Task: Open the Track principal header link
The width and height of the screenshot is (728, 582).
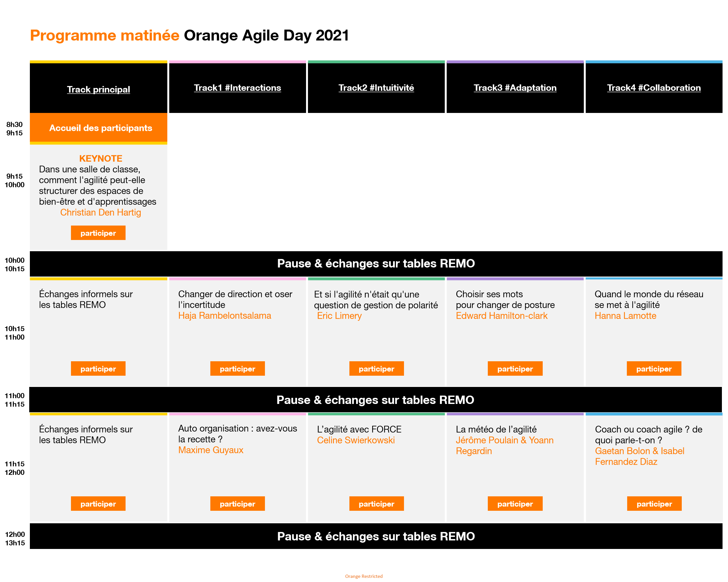Action: (98, 90)
